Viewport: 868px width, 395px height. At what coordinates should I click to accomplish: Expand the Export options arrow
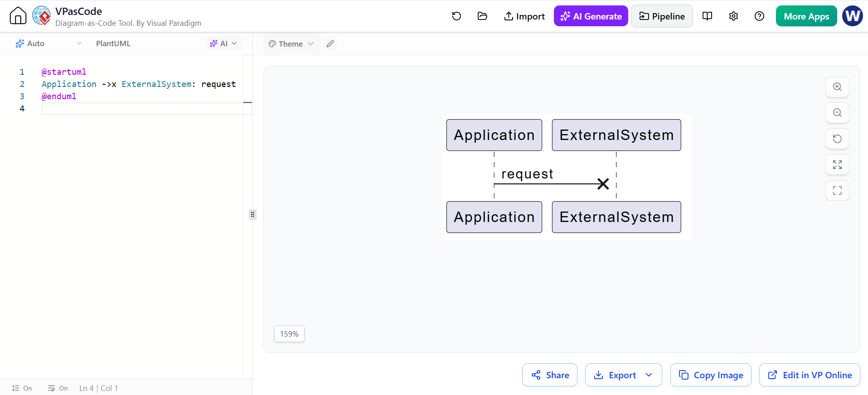(x=649, y=375)
